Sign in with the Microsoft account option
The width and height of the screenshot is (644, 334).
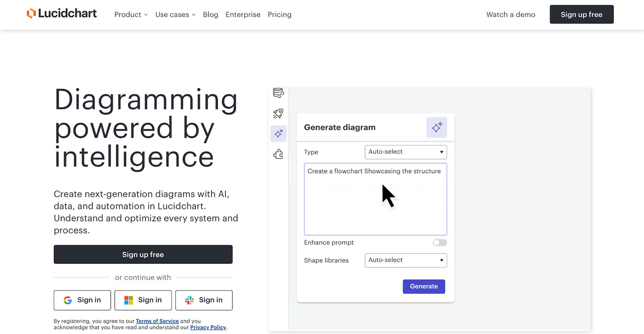[x=143, y=300]
